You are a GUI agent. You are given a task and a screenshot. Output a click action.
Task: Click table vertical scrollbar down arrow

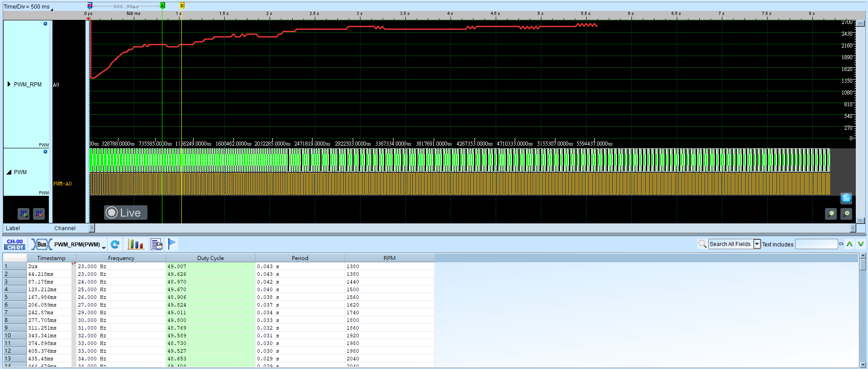coord(863,364)
